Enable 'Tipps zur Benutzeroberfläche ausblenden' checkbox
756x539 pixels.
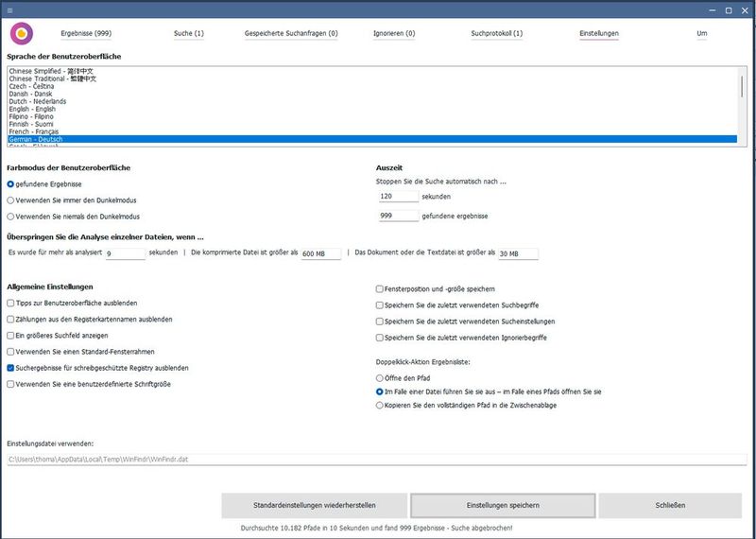tap(10, 303)
